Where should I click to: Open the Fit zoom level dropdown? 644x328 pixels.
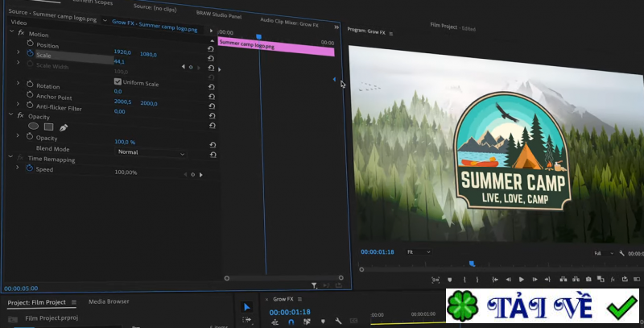419,252
